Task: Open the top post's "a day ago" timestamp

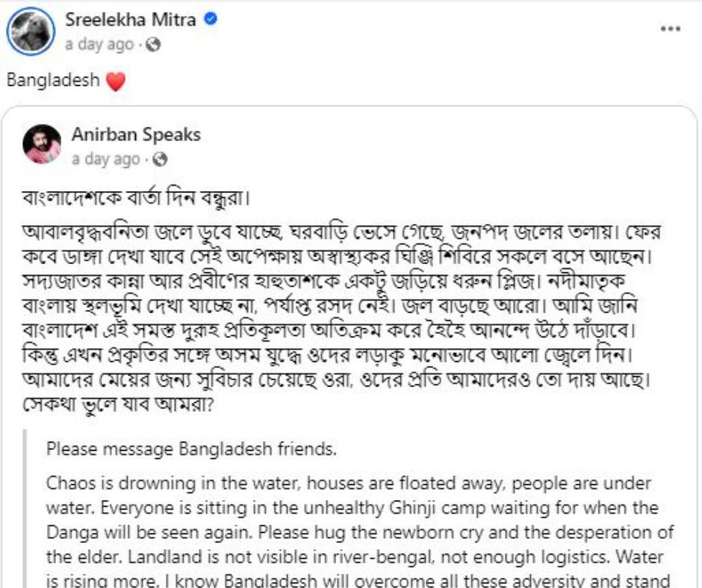Action: tap(99, 45)
